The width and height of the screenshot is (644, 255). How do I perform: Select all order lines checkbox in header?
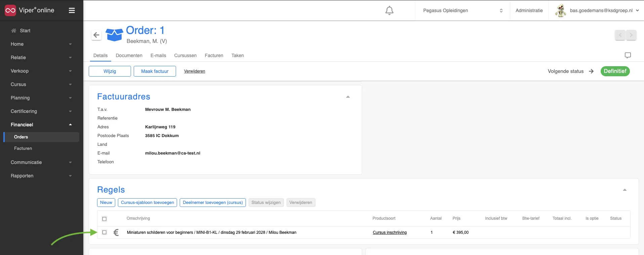click(104, 219)
